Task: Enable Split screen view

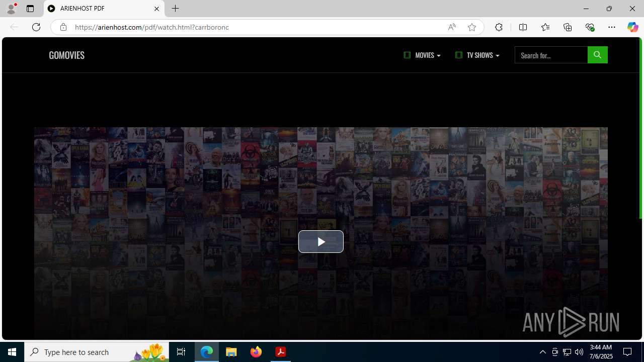Action: pos(523,27)
